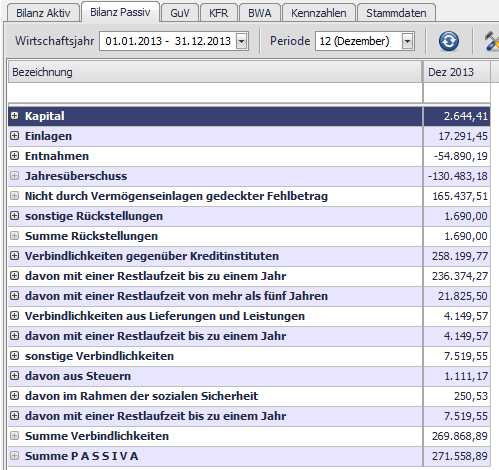Select the Kapital row label

click(x=45, y=116)
